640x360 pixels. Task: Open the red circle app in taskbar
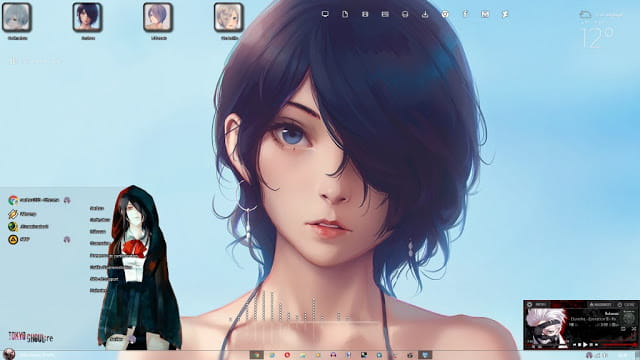[287, 355]
